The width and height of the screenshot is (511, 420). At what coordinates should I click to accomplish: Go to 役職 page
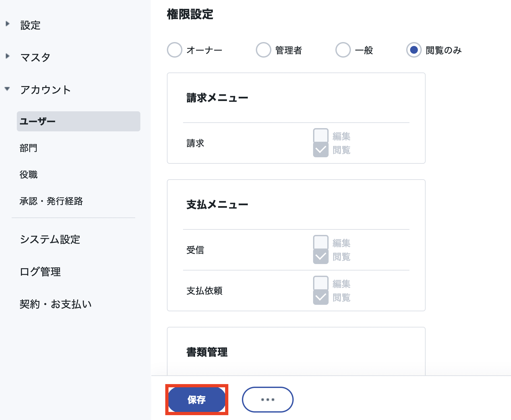tap(28, 174)
